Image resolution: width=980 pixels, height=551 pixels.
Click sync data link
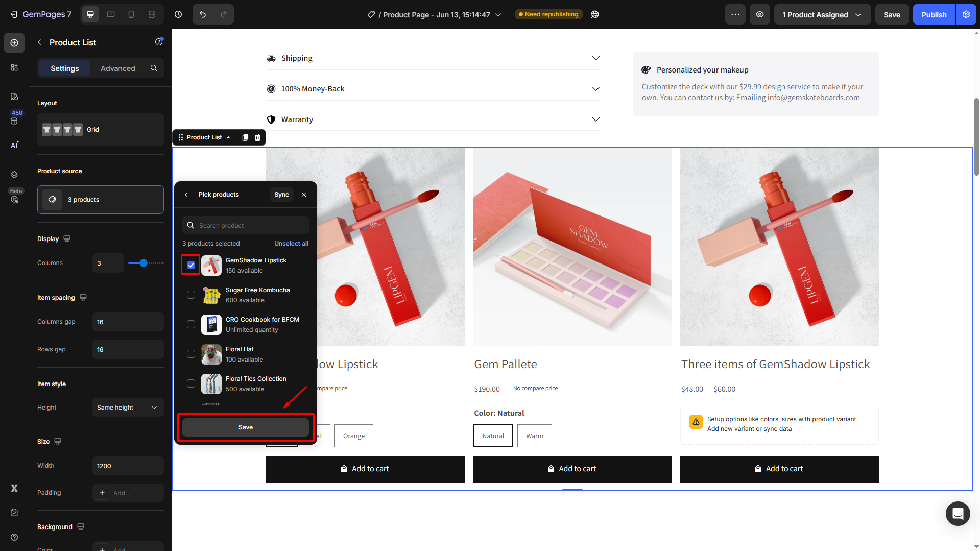777,429
